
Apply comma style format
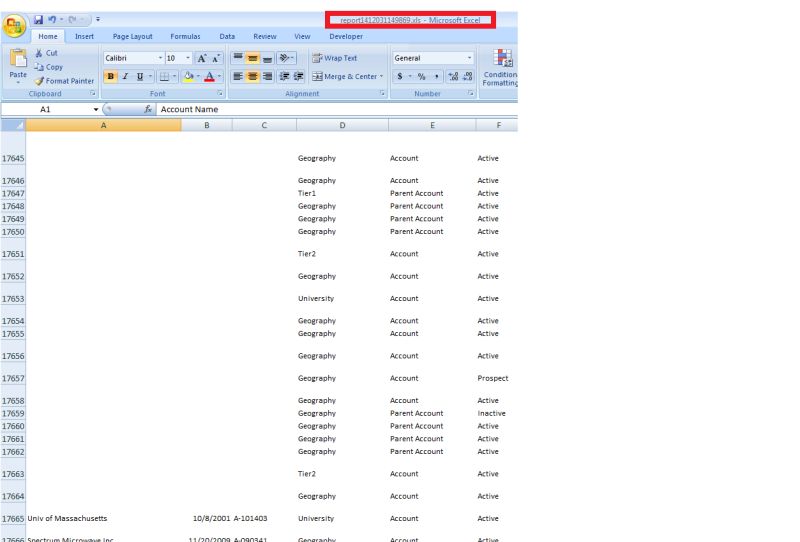pos(436,77)
